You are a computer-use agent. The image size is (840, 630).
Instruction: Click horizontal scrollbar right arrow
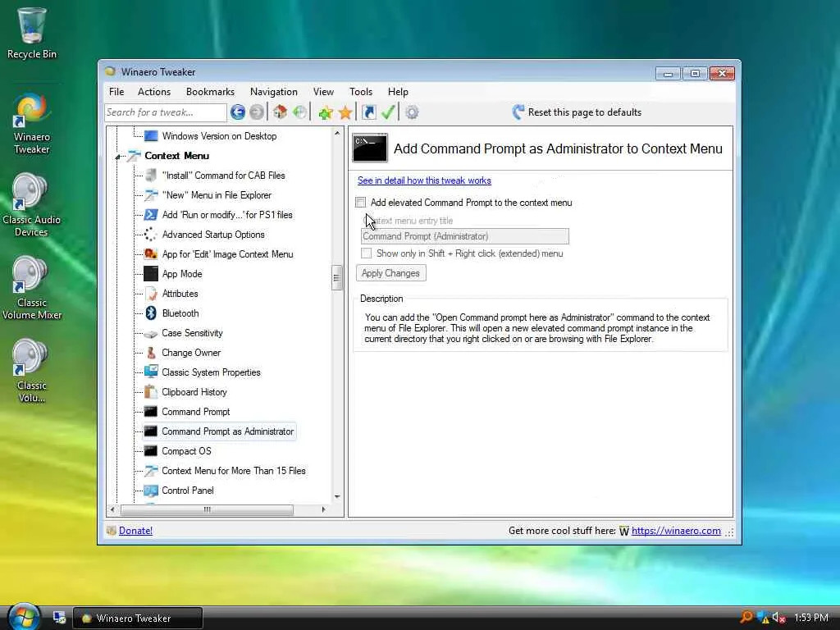323,509
